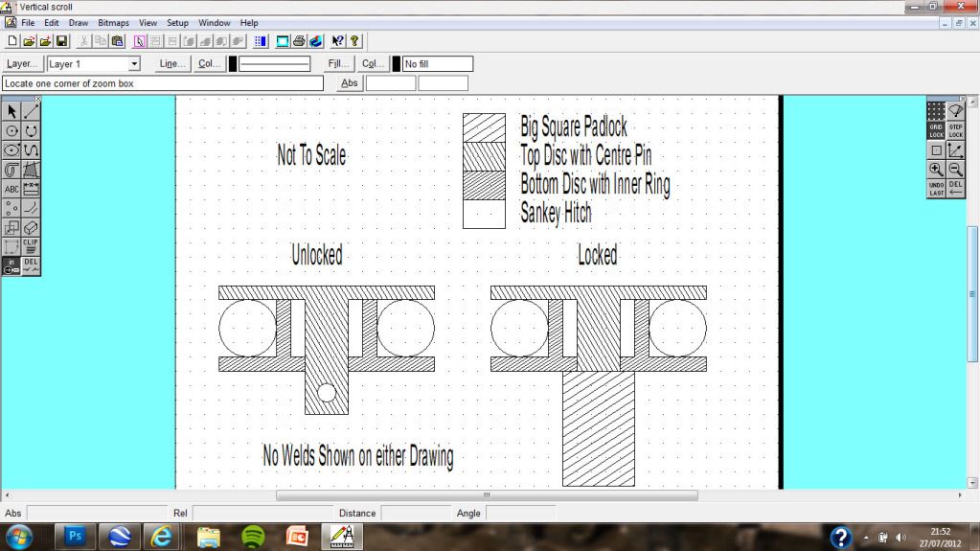Click the Col... button beside Line

pyautogui.click(x=210, y=64)
